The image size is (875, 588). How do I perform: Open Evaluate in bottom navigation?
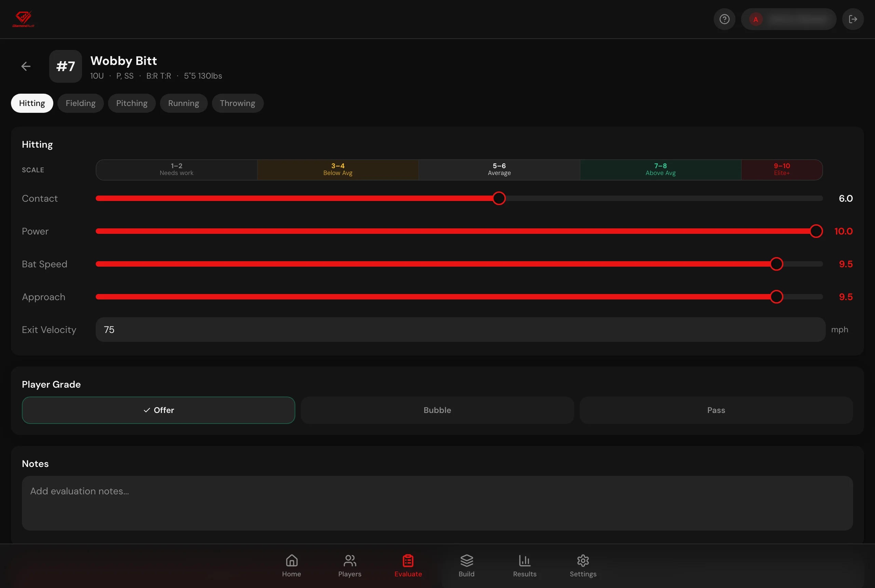408,566
